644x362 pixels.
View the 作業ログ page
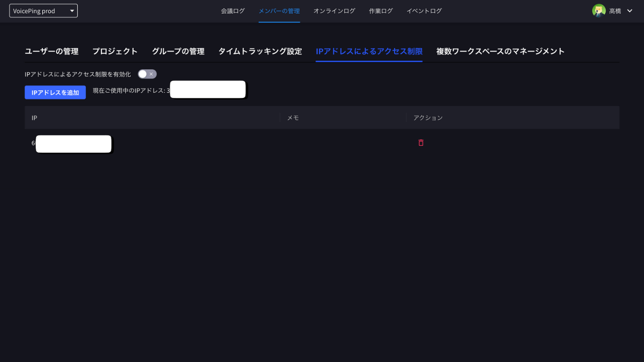[x=381, y=10]
